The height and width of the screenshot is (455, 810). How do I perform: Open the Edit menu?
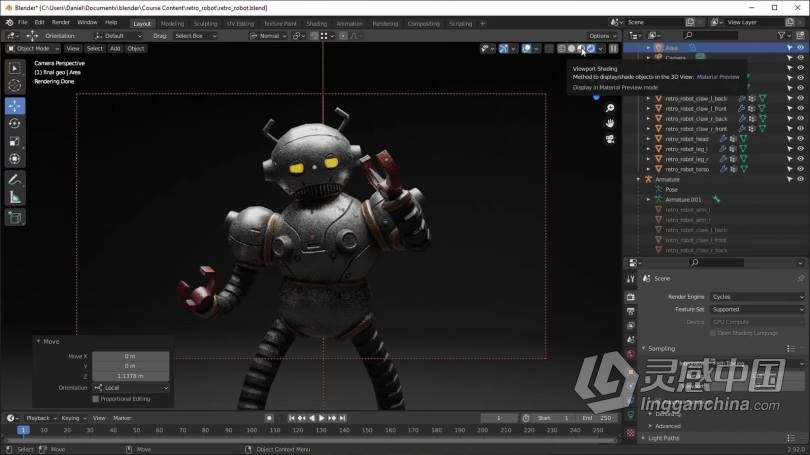(39, 23)
